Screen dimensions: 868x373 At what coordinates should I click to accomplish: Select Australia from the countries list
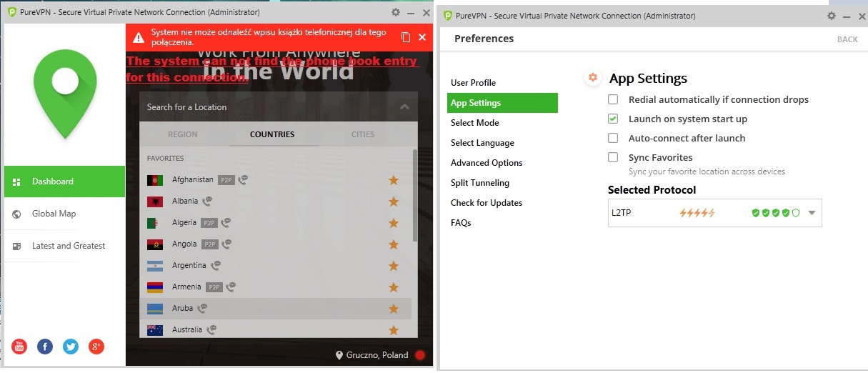click(276, 329)
